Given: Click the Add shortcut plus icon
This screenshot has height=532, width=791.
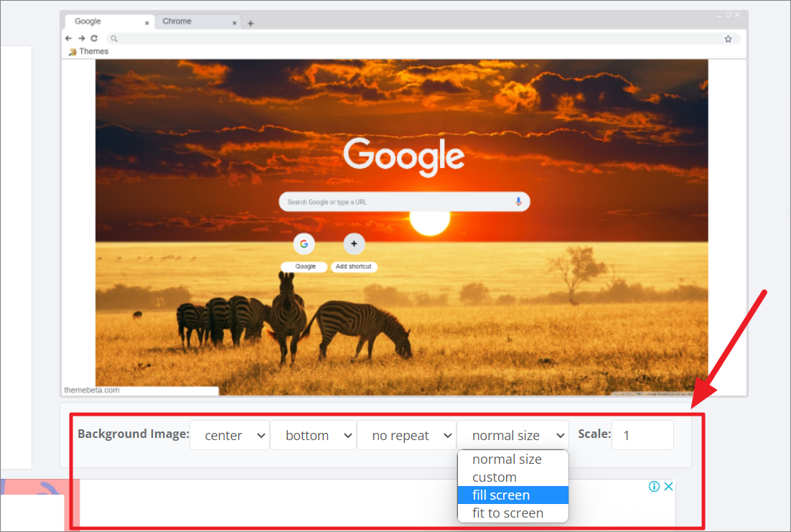Looking at the screenshot, I should click(353, 243).
